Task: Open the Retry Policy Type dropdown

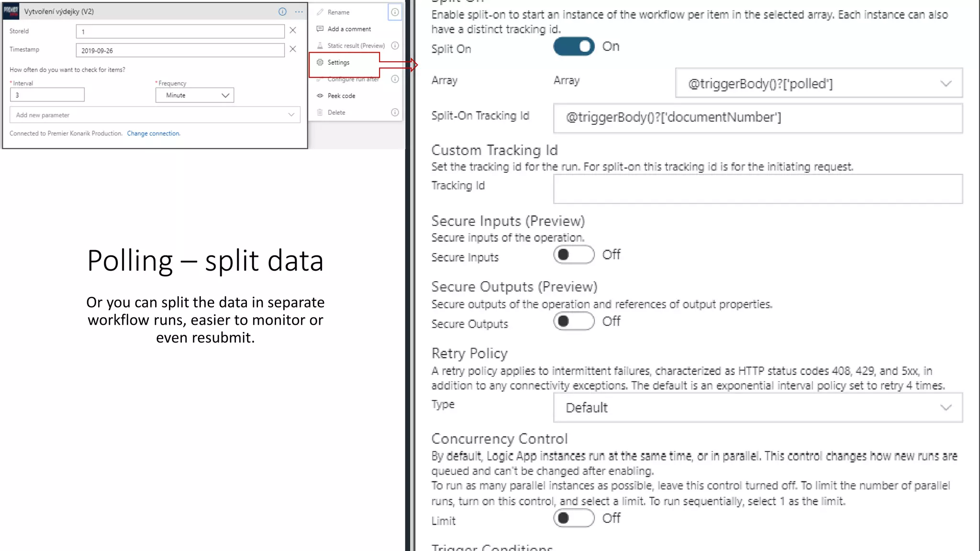Action: pos(757,408)
